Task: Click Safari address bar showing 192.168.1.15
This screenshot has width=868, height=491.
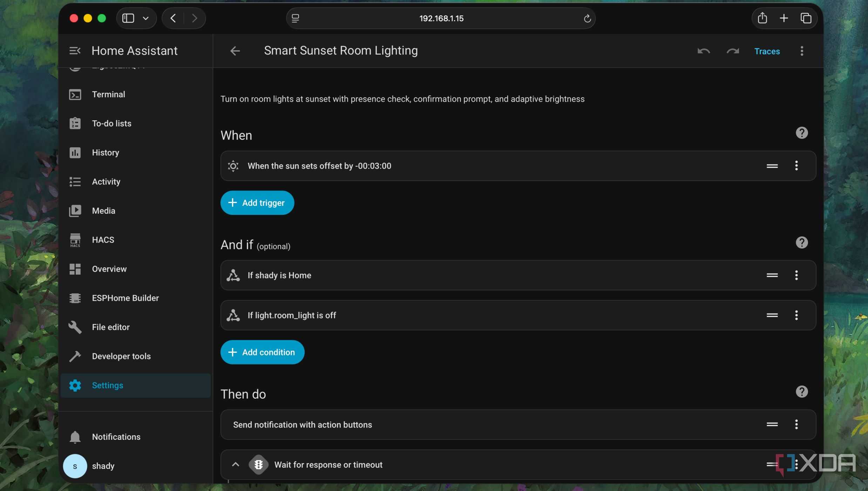Action: tap(441, 18)
